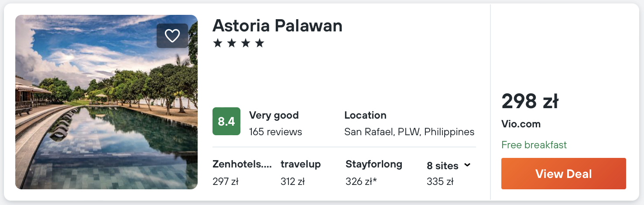Click the four-star rating icons

[x=239, y=43]
